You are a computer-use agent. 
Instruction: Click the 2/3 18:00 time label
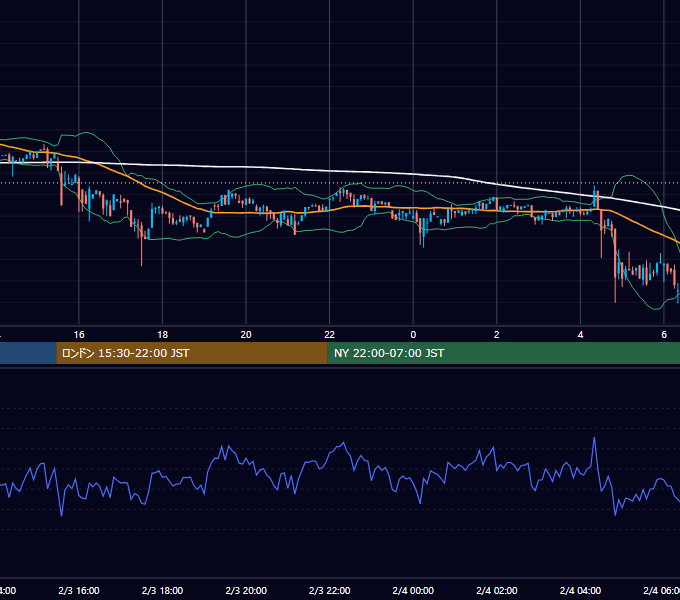pos(162,590)
